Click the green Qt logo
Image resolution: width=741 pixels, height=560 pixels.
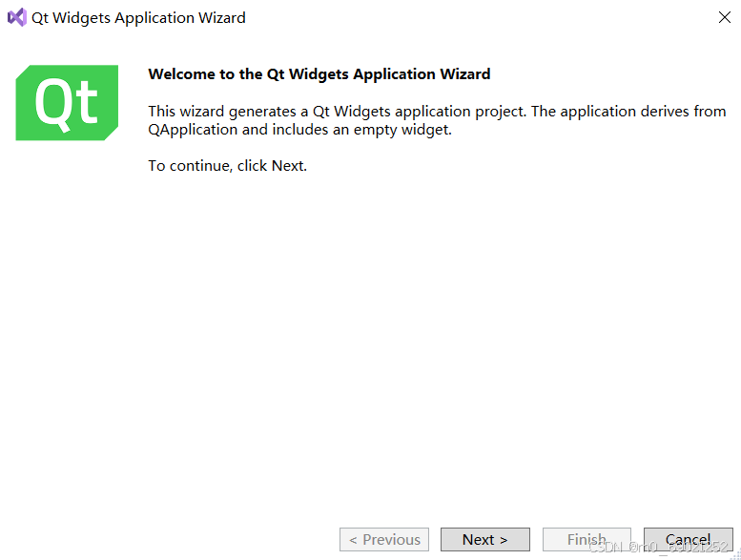[67, 102]
